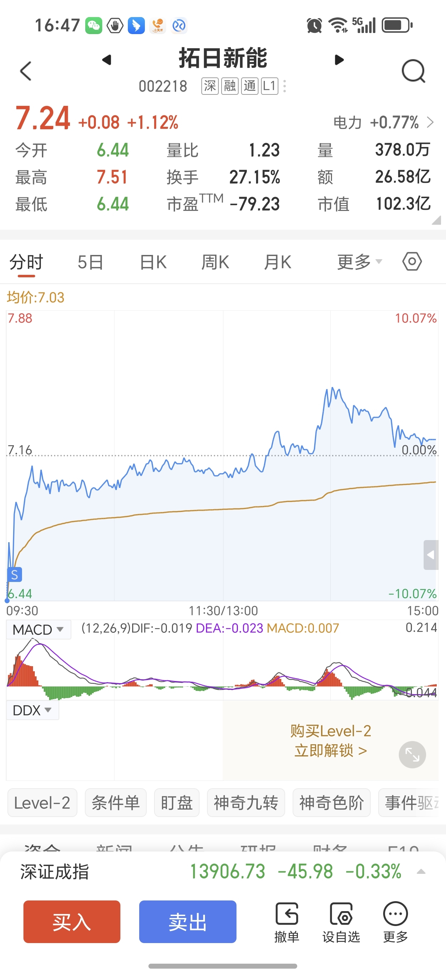Viewport: 446px width, 980px height.
Task: Expand the MACD indicator dropdown
Action: point(38,630)
